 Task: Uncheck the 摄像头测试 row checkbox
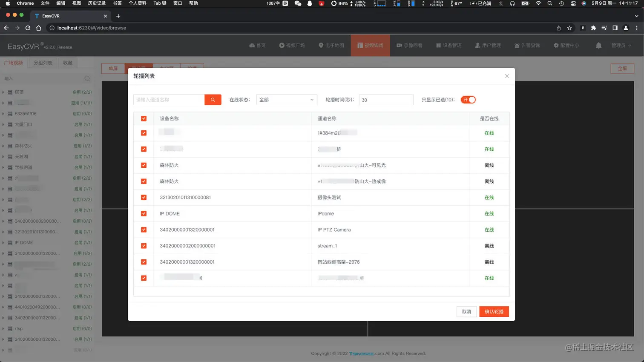tap(144, 198)
